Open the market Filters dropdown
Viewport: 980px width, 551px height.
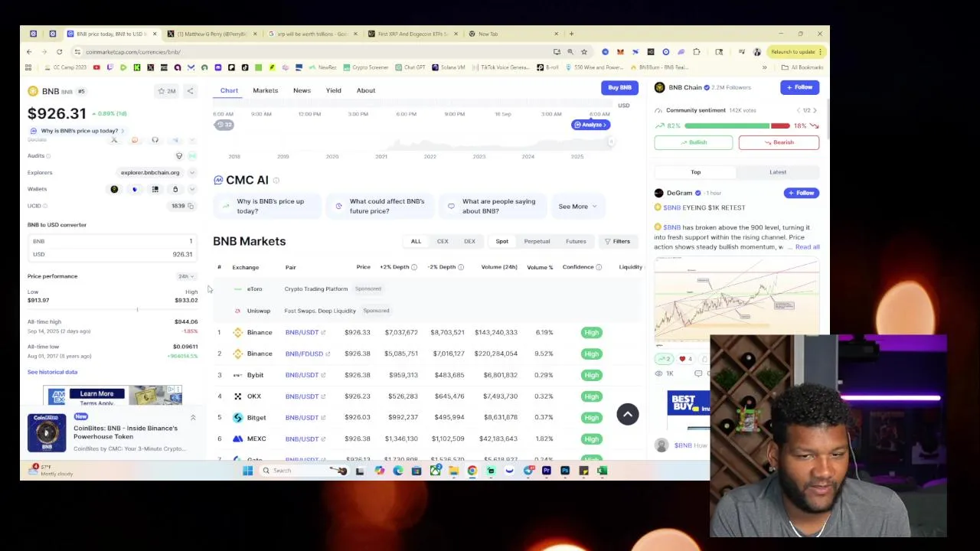point(617,242)
